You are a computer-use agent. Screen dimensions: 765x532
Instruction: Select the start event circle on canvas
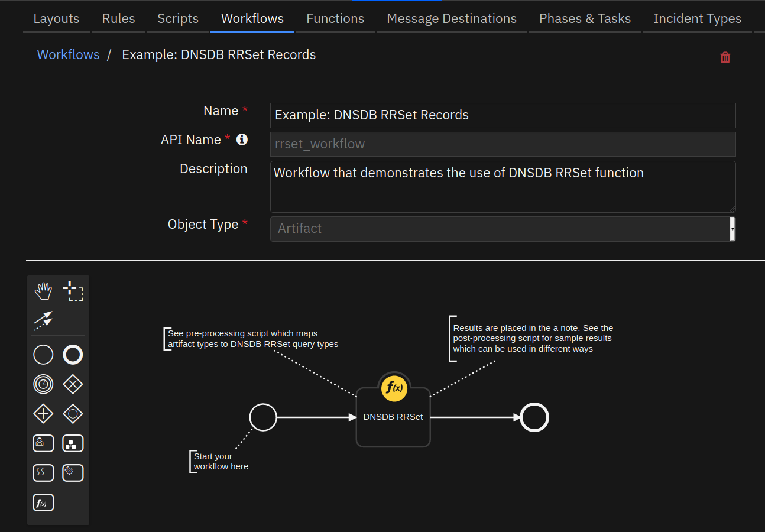(263, 417)
